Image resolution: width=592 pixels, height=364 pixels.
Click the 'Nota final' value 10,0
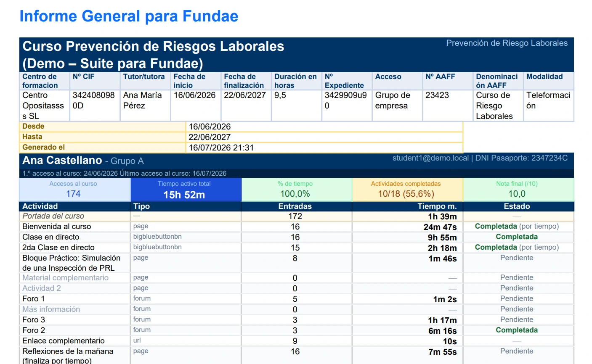[x=517, y=194]
